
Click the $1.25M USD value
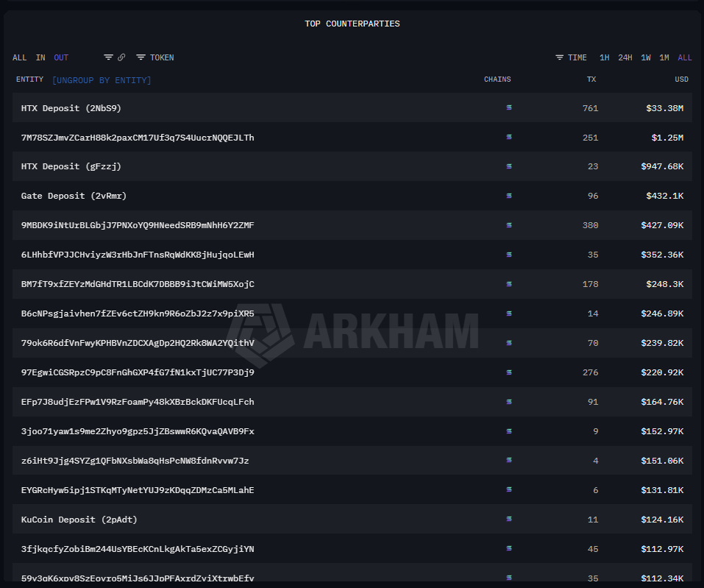pos(667,138)
